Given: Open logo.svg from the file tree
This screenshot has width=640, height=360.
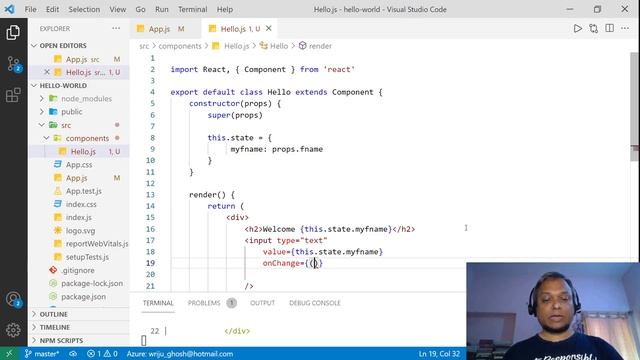Looking at the screenshot, I should pos(80,231).
